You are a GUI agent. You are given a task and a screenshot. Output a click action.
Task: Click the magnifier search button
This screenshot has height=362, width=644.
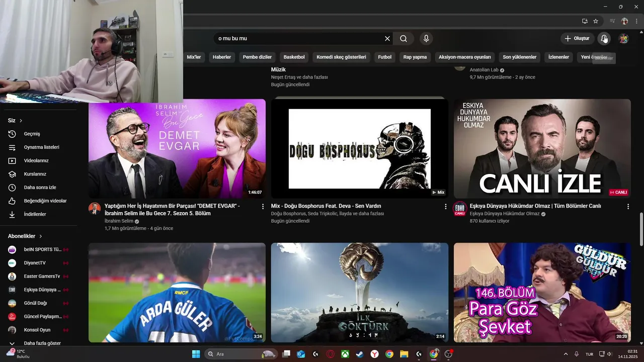404,39
